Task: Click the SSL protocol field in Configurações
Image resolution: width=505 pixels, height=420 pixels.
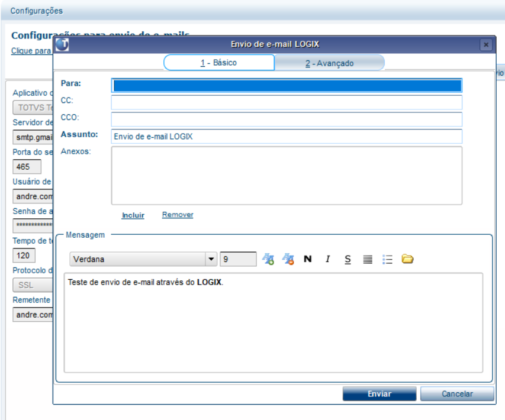Action: (33, 285)
